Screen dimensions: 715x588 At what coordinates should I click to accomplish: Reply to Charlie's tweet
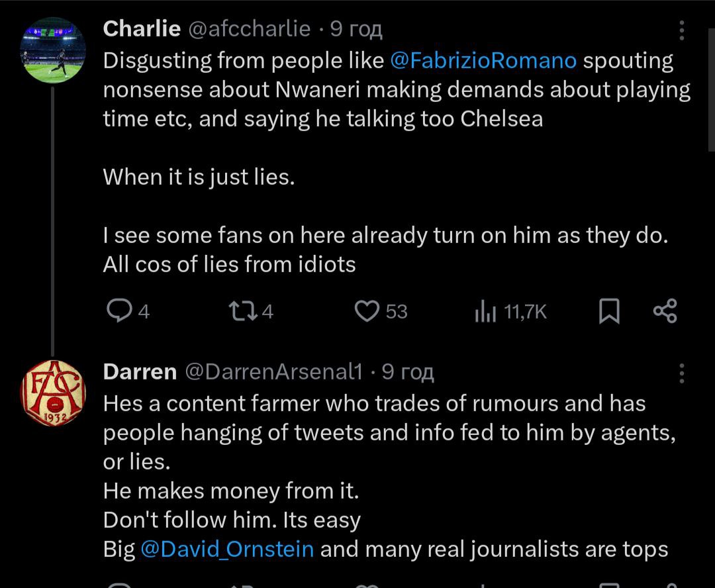(x=119, y=311)
